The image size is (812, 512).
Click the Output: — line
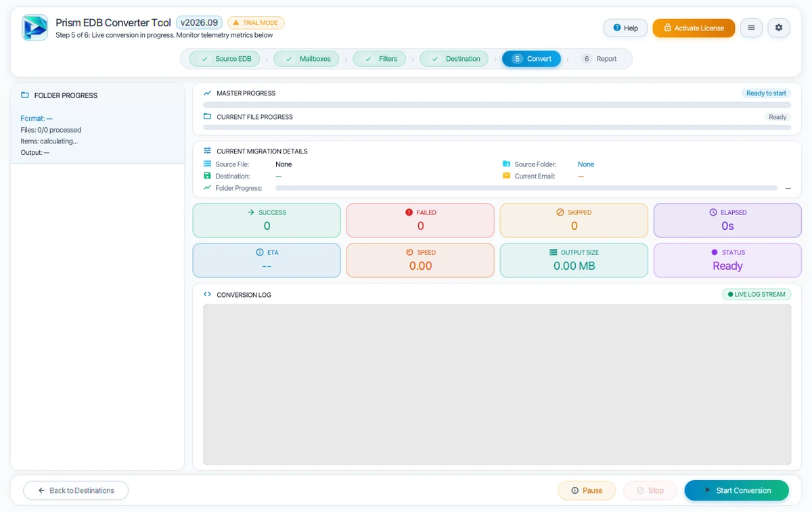click(x=35, y=152)
